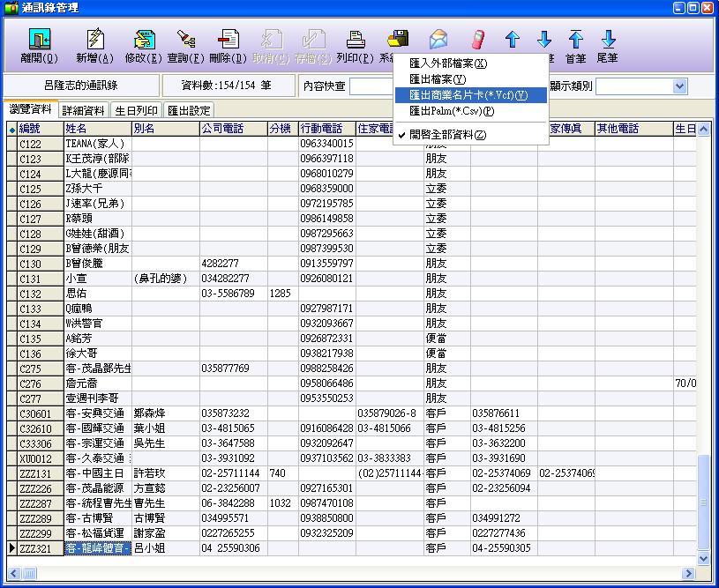Image resolution: width=719 pixels, height=588 pixels.
Task: Click the 列印 (print) toolbar icon
Action: click(x=355, y=46)
